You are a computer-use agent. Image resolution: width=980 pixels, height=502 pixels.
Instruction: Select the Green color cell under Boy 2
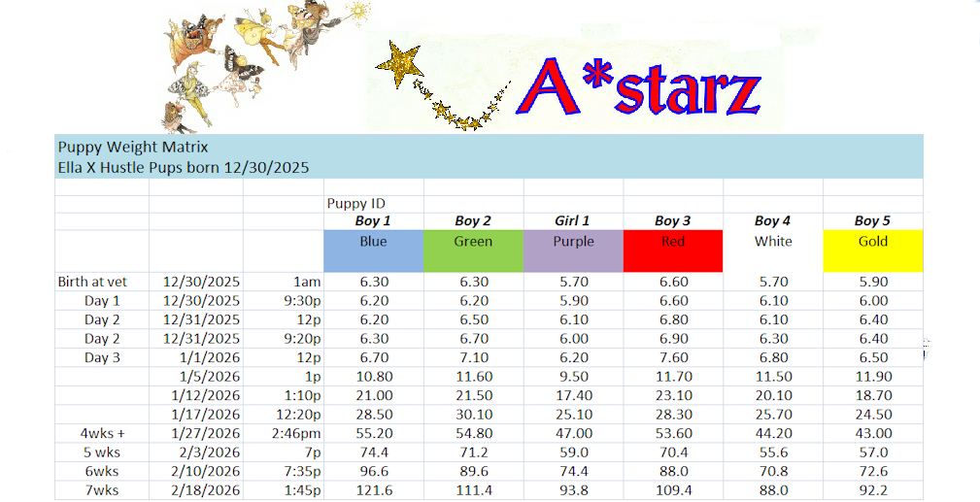tap(473, 251)
